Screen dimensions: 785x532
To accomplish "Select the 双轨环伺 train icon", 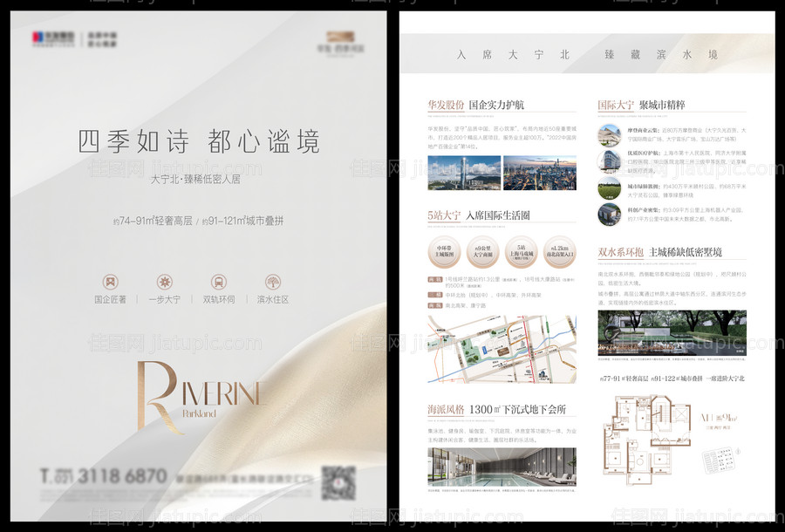I will click(218, 282).
